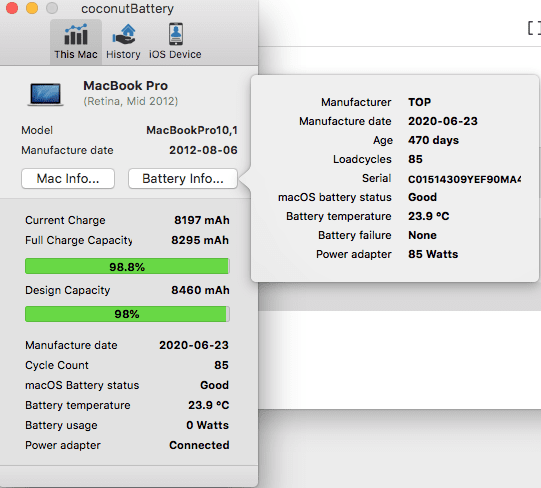Open the History house icon
Viewport: 541px width, 488px height.
coord(124,34)
